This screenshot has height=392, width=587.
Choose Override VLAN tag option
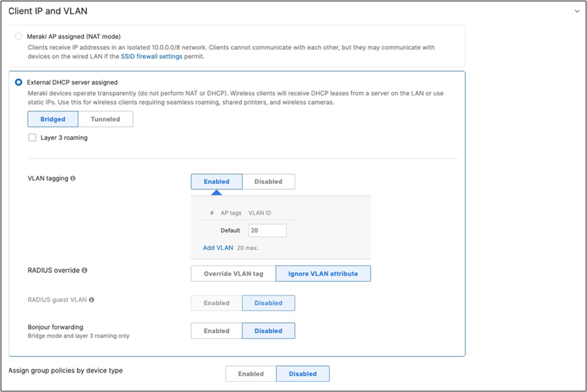pos(232,273)
